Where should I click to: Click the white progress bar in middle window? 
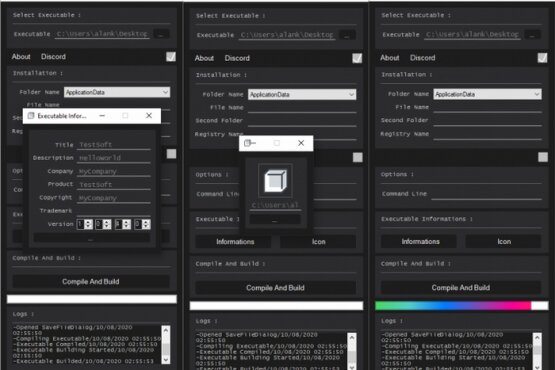[276, 306]
